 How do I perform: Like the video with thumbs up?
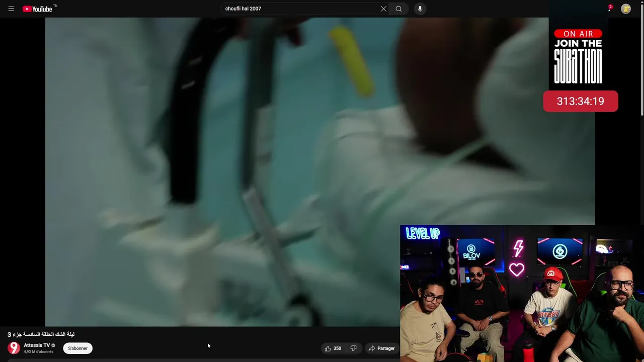click(333, 348)
